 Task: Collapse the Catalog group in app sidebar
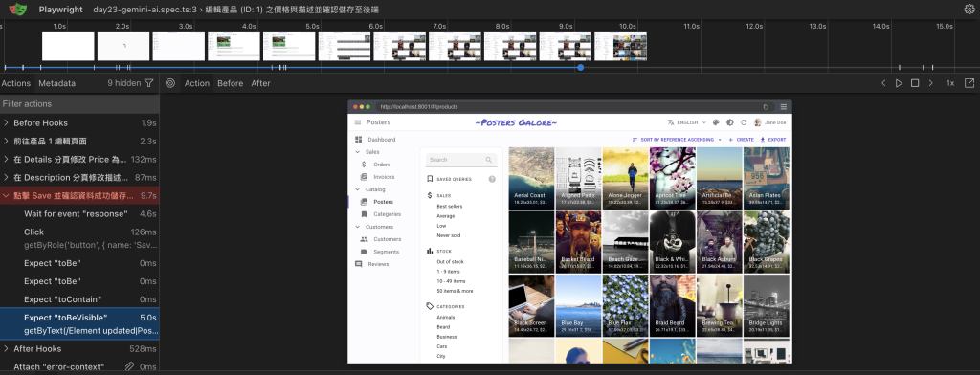375,189
